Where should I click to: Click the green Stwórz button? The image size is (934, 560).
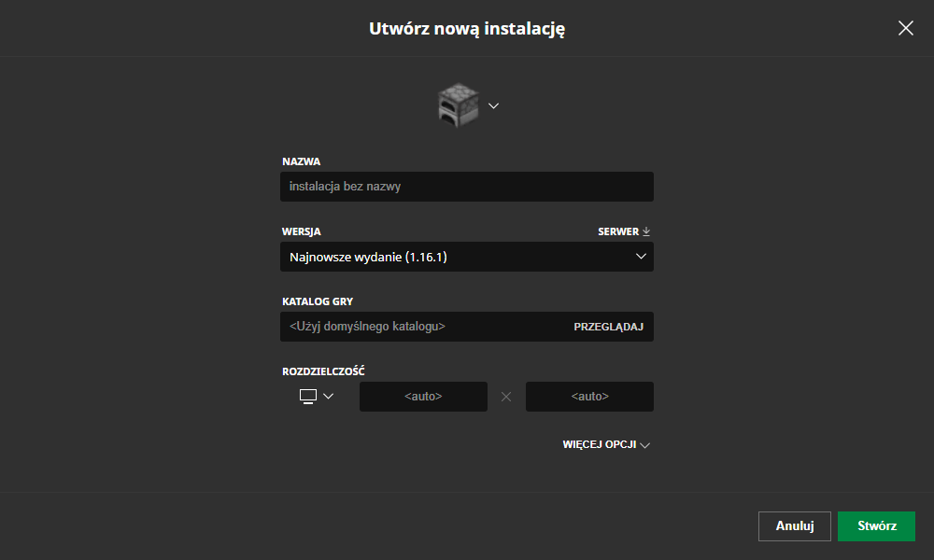tap(876, 526)
